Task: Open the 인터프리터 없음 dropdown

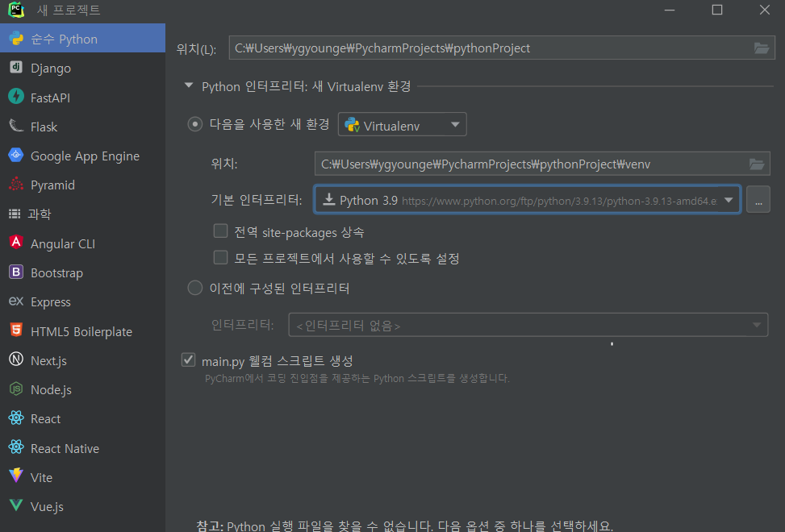Action: coord(528,325)
